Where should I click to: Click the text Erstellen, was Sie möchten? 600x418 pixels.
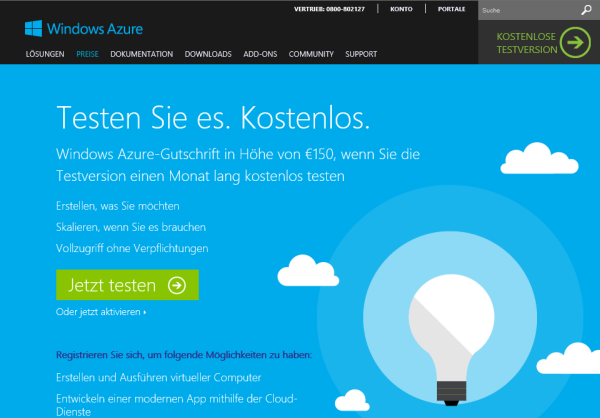click(117, 206)
